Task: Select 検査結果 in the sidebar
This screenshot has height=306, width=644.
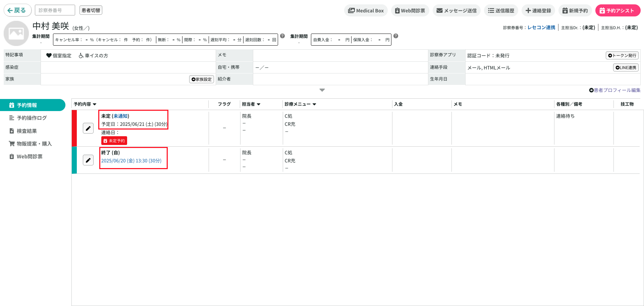Action: pos(27,131)
